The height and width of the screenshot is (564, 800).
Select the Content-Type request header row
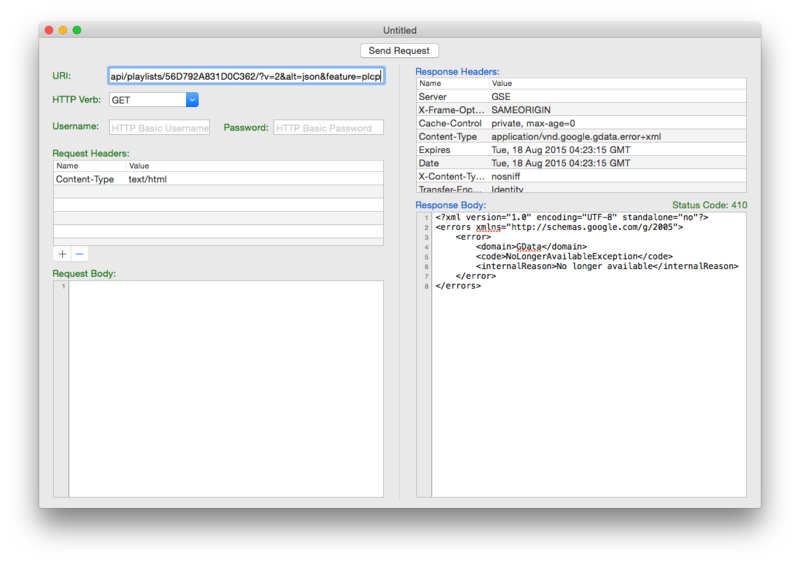pyautogui.click(x=218, y=179)
